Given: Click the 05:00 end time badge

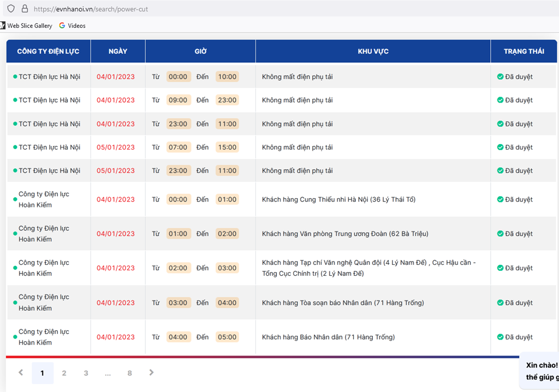Looking at the screenshot, I should pyautogui.click(x=227, y=337).
